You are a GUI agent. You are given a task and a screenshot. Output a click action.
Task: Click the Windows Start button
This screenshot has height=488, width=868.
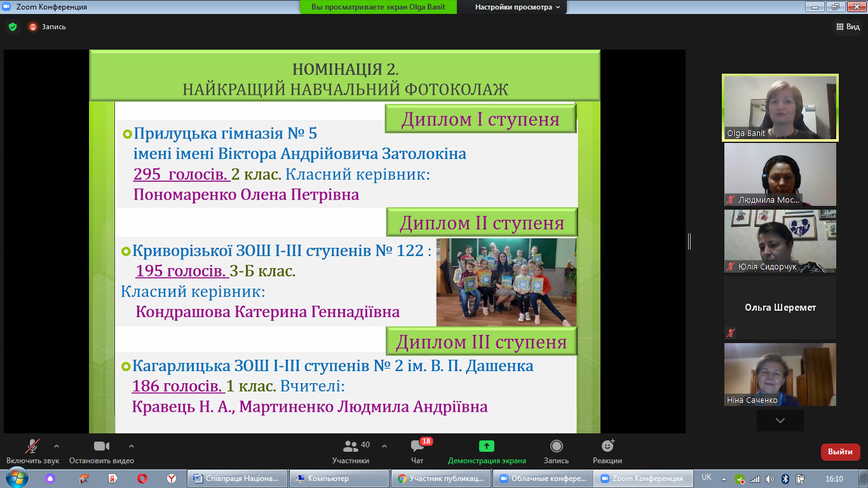[17, 478]
